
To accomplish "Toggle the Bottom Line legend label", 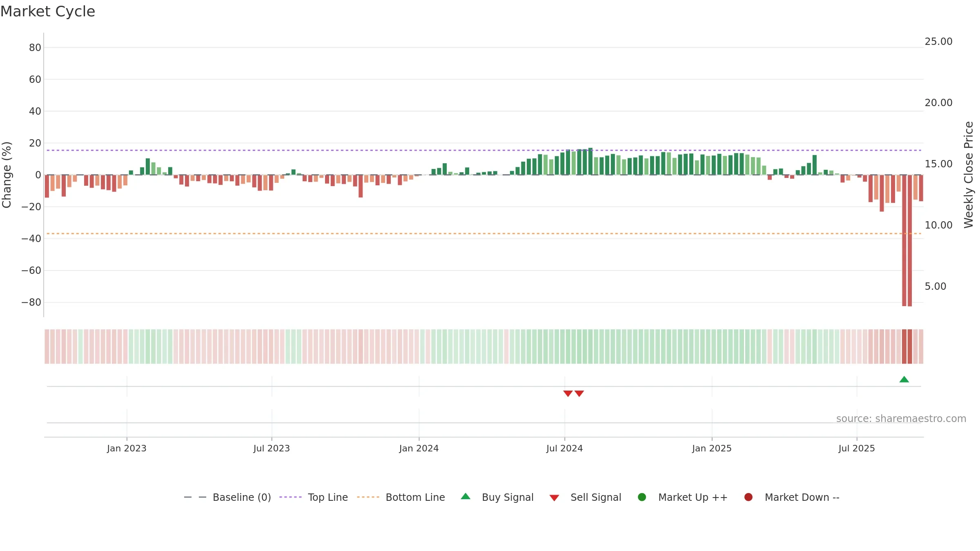I will point(415,498).
